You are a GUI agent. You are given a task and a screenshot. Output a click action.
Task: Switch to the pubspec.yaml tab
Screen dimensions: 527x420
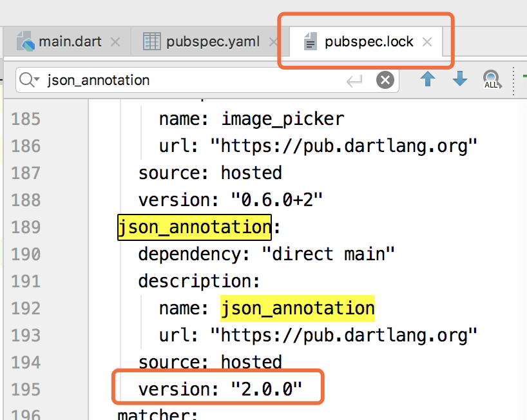pyautogui.click(x=213, y=42)
